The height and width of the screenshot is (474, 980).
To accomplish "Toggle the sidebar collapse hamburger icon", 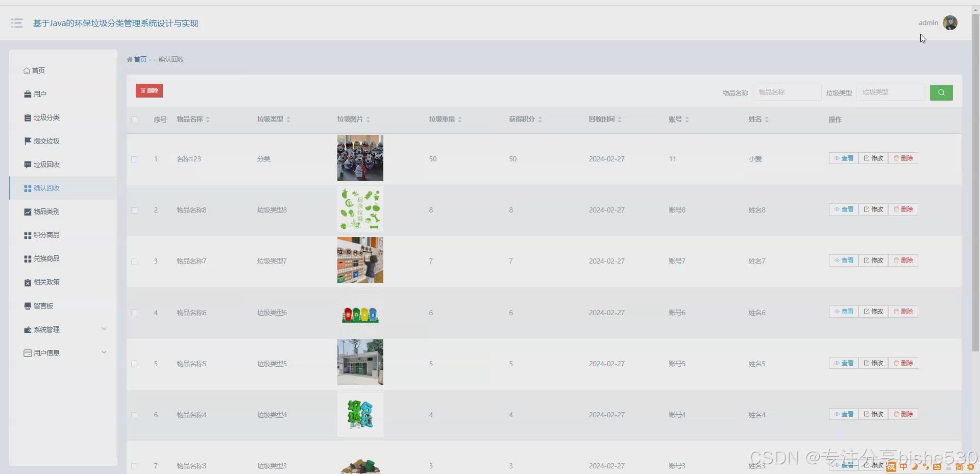I will click(x=17, y=23).
